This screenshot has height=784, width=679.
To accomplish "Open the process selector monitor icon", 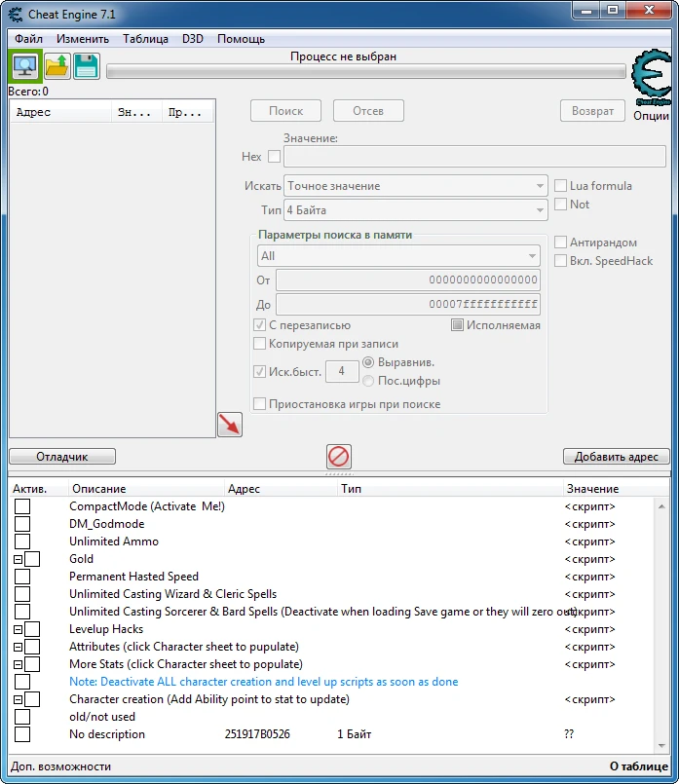I will click(x=25, y=66).
